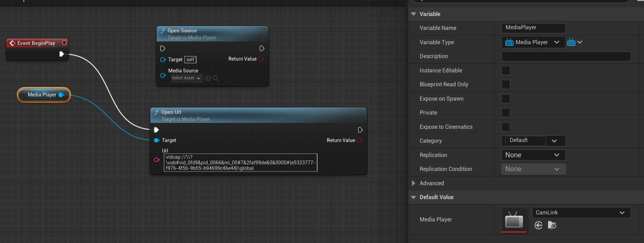Browse to CamLink in Content Browser
The image size is (644, 243).
point(552,225)
